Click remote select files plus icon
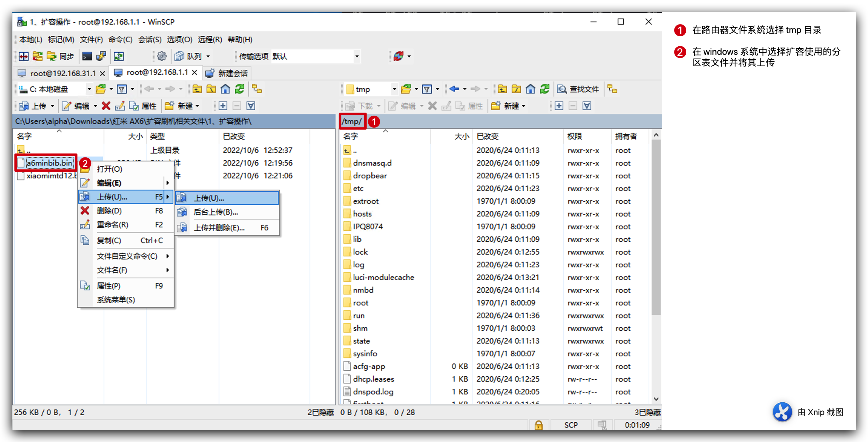868x442 pixels. click(x=559, y=106)
